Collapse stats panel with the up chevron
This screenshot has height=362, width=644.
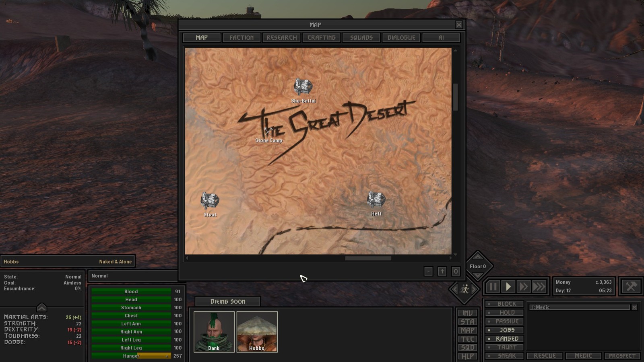click(41, 308)
